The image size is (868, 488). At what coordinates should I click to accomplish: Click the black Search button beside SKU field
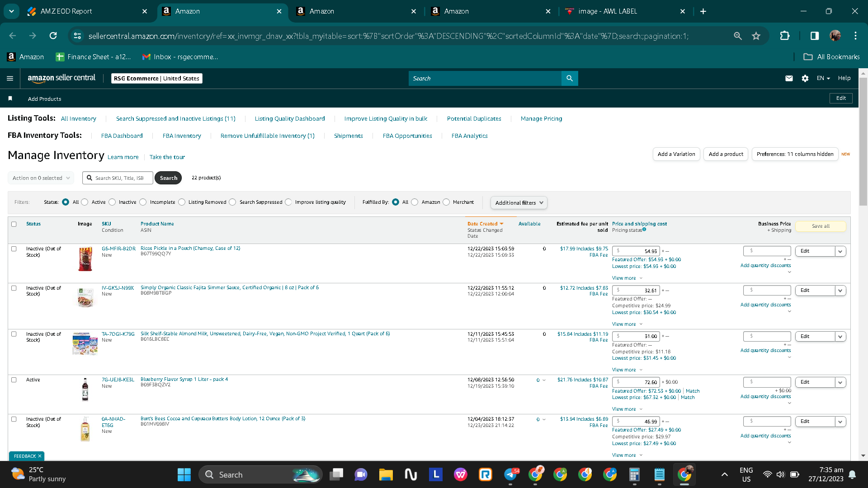168,178
